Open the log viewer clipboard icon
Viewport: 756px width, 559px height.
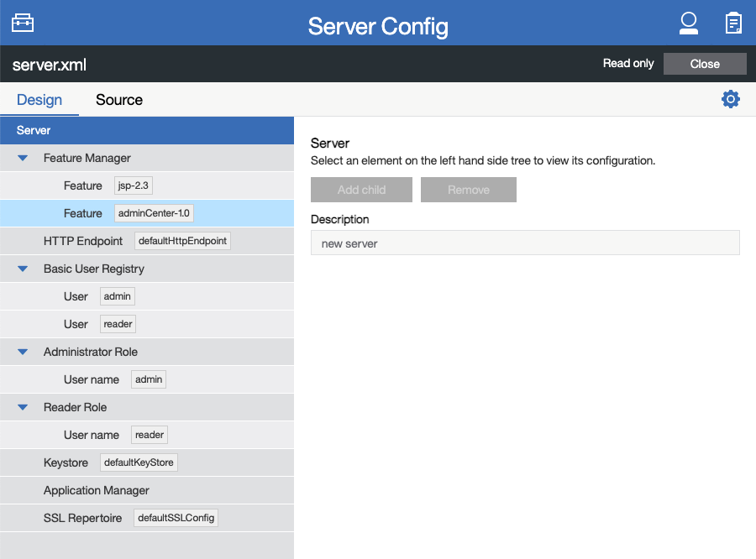[733, 23]
